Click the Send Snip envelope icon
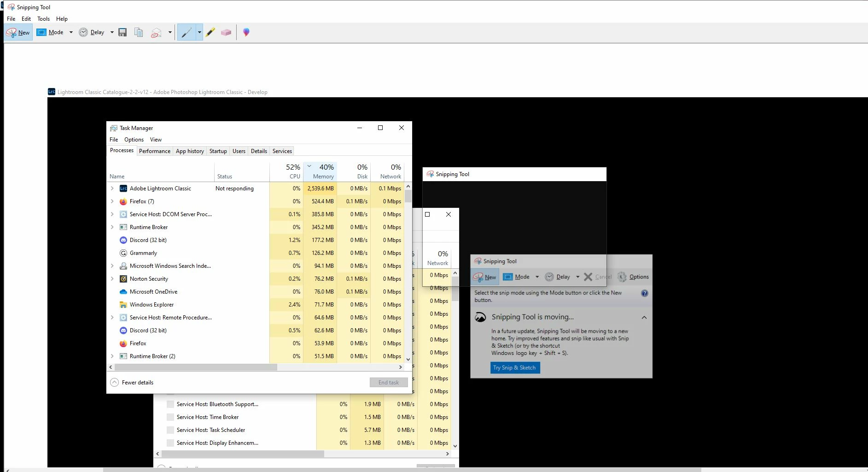 point(157,32)
